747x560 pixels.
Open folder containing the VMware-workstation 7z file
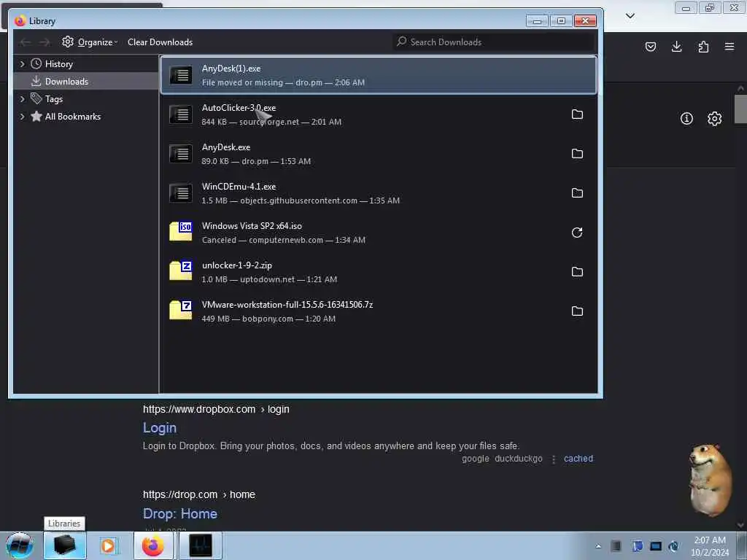pos(577,311)
